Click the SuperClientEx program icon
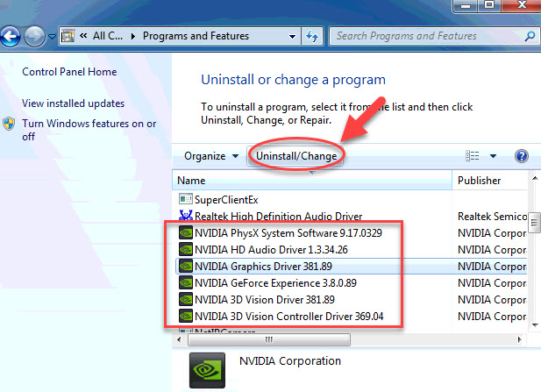Viewport: 541px width, 392px height. point(186,199)
